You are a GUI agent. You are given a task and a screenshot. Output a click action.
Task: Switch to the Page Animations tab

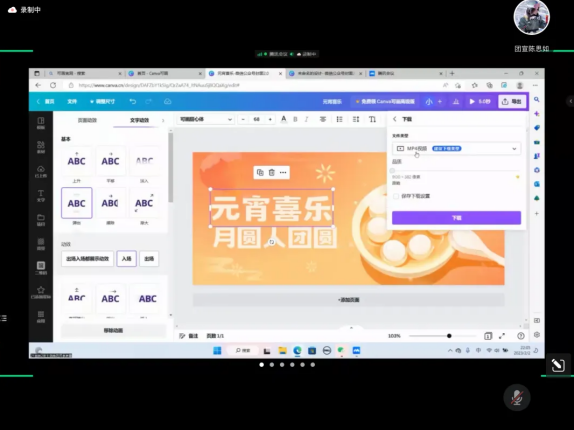tap(87, 120)
